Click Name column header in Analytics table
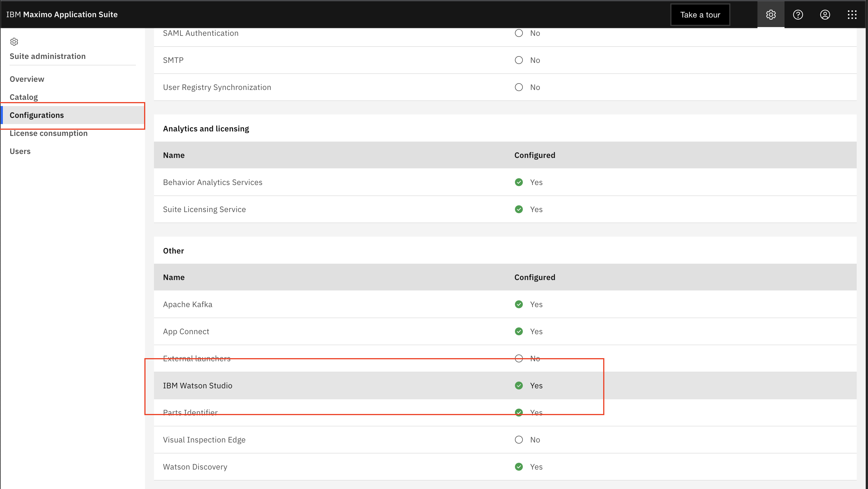 tap(174, 155)
